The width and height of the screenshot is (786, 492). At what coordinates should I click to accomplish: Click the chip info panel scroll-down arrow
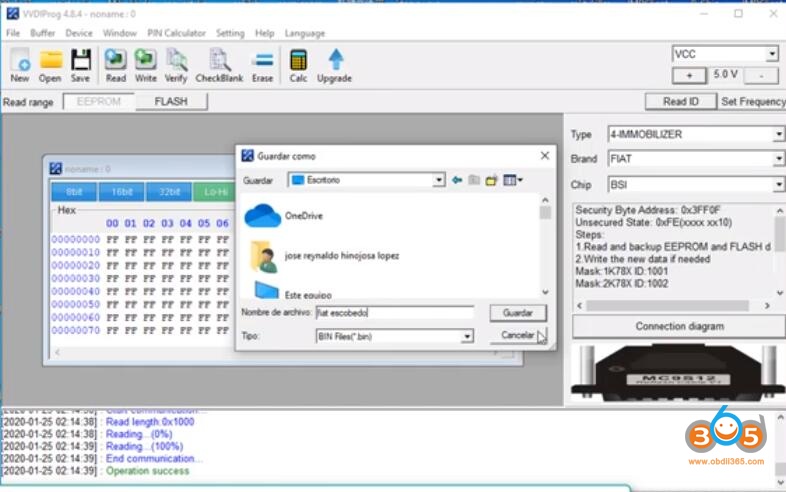[779, 293]
